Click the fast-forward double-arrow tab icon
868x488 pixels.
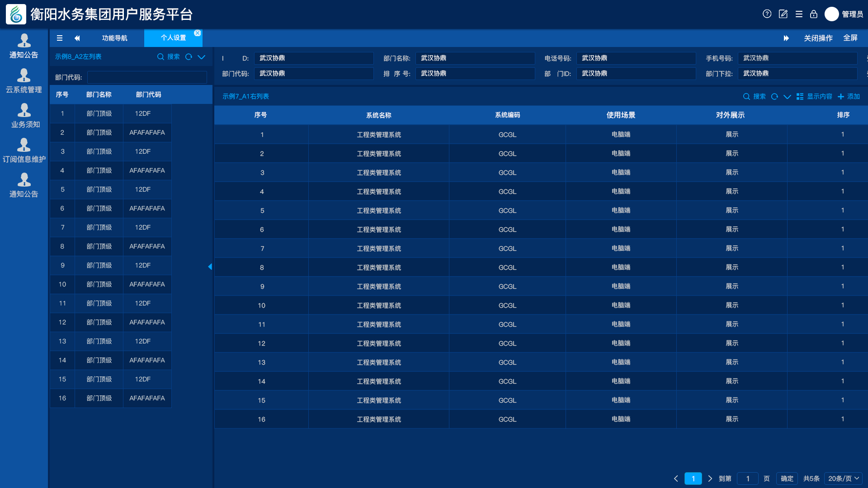point(786,38)
